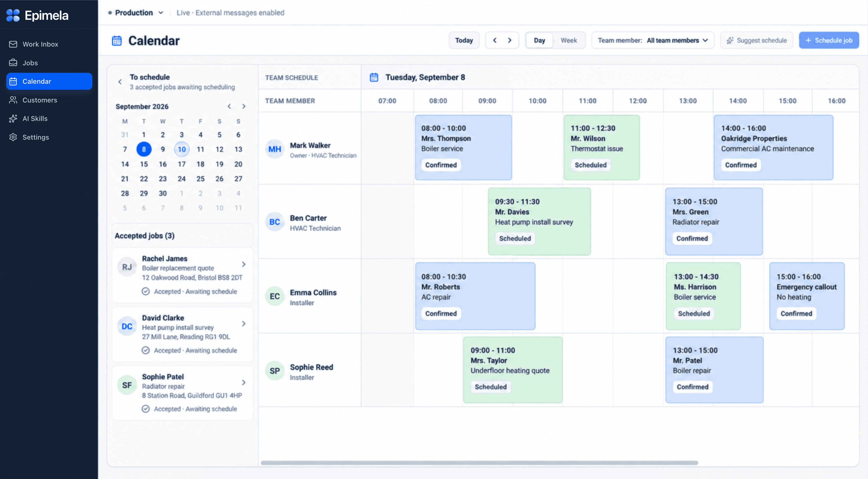Viewport: 868px width, 479px height.
Task: Click David Clarke's DC avatar
Action: tap(127, 326)
